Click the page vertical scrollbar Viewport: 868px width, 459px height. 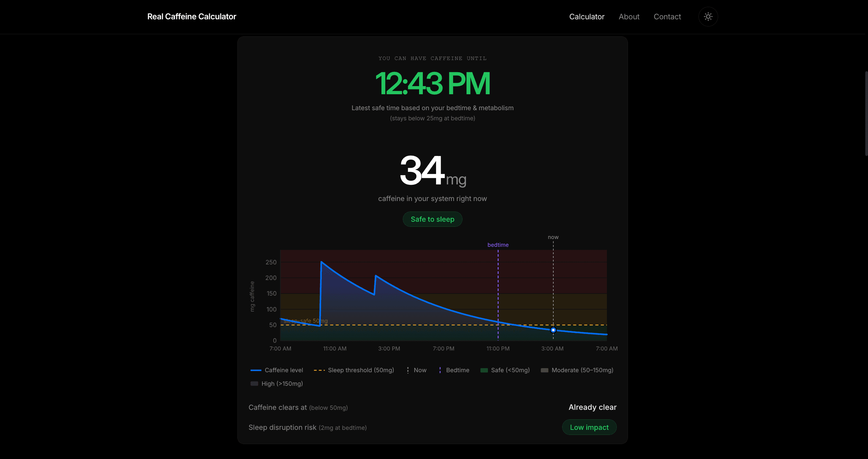point(866,114)
